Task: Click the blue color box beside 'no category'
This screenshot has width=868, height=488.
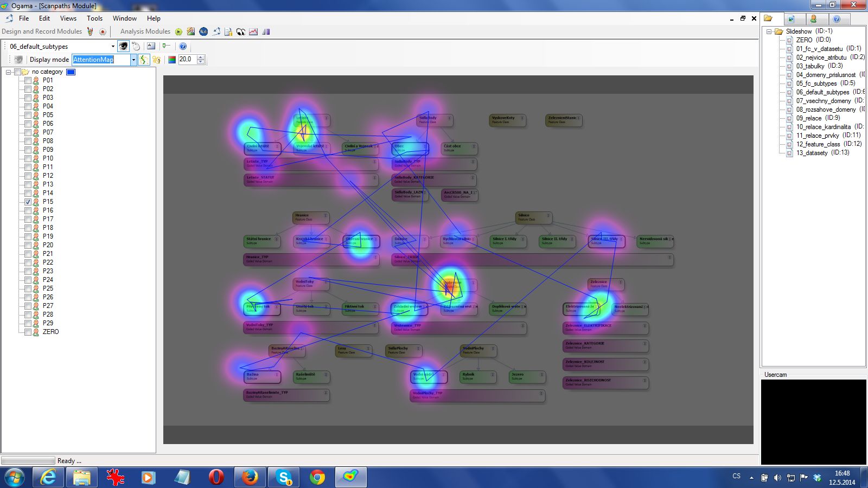Action: pyautogui.click(x=71, y=72)
